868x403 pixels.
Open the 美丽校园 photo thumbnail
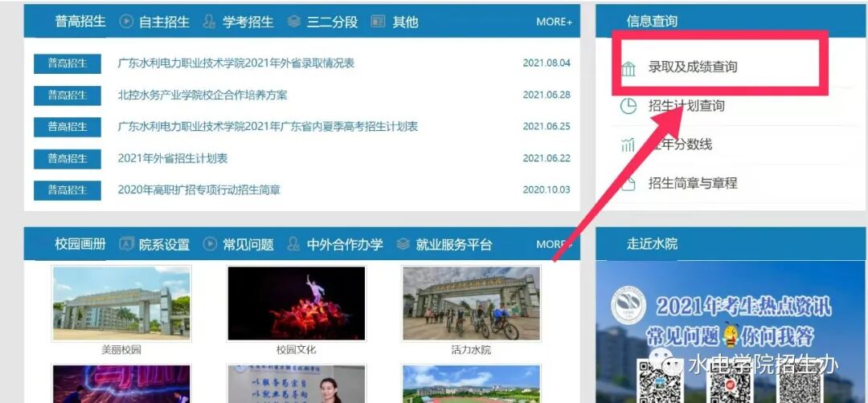[x=121, y=303]
